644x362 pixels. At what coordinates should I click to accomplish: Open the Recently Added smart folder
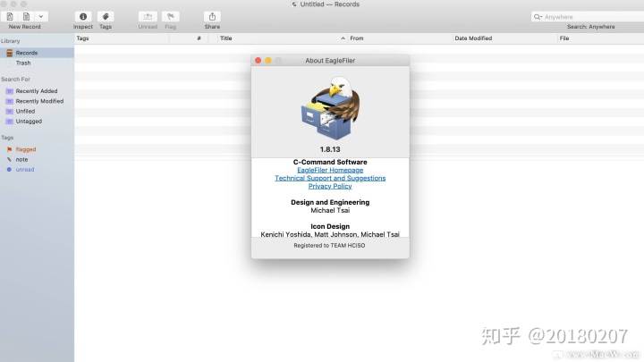(37, 91)
